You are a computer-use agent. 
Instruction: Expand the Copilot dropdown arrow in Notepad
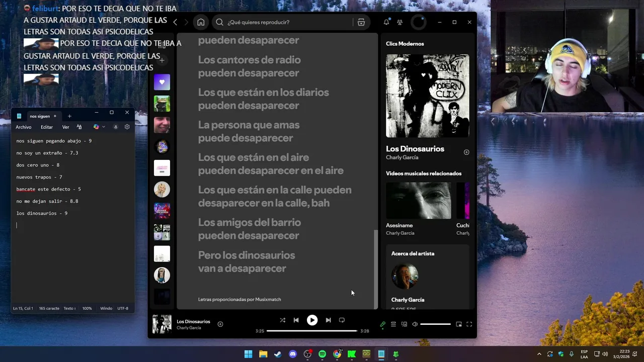point(104,127)
